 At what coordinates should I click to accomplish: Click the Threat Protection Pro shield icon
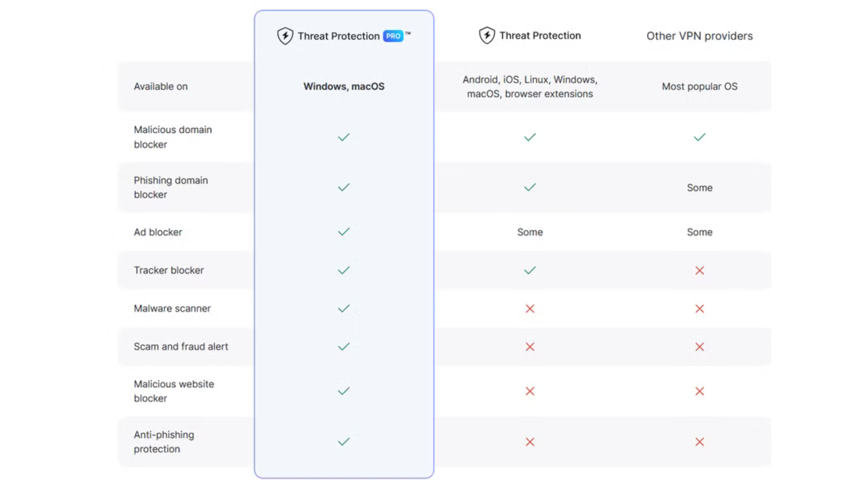coord(285,36)
